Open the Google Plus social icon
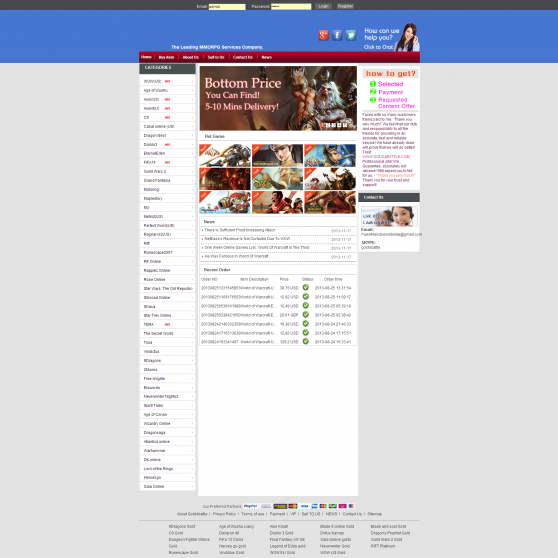This screenshot has height=558, width=558. coord(323,35)
